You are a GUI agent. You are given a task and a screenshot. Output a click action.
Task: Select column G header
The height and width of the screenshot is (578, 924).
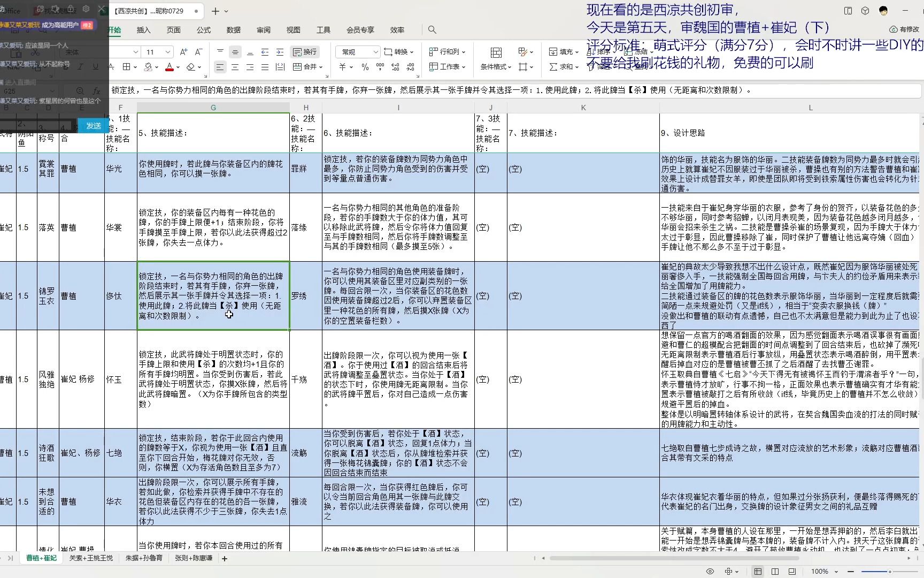213,108
